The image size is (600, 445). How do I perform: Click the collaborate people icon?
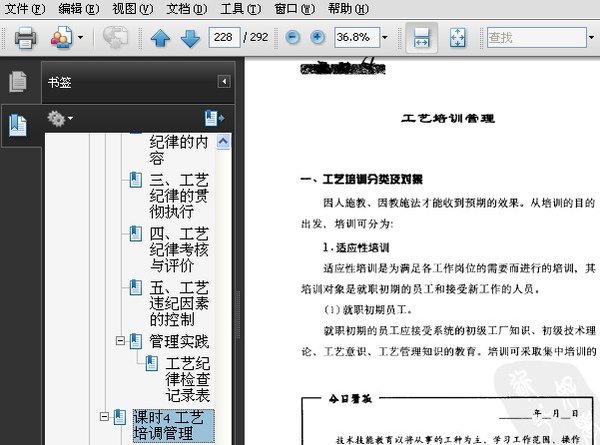pos(61,37)
